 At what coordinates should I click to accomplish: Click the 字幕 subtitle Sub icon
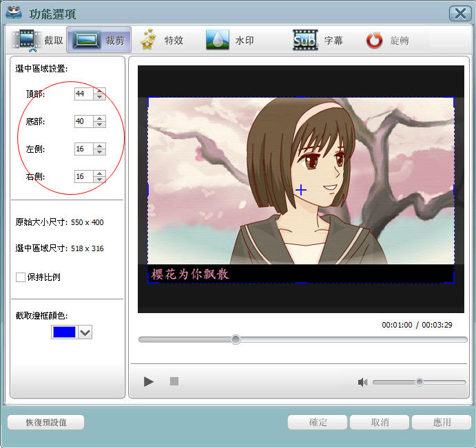click(x=304, y=41)
